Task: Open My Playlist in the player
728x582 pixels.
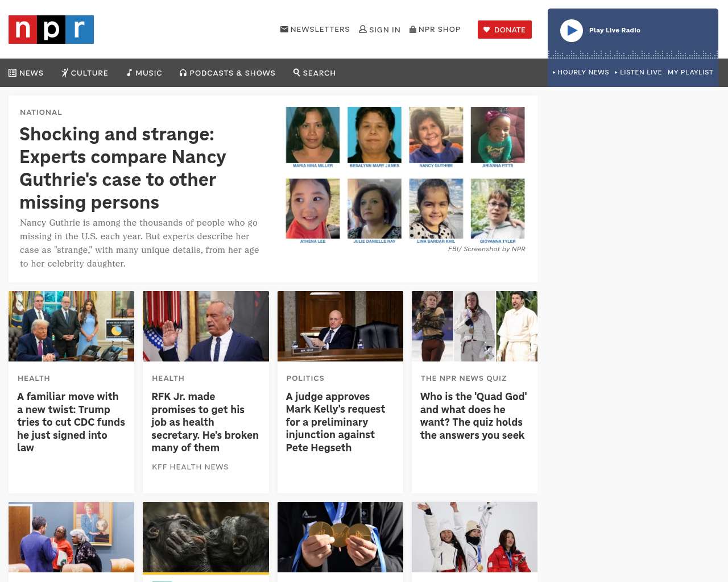Action: pyautogui.click(x=690, y=72)
